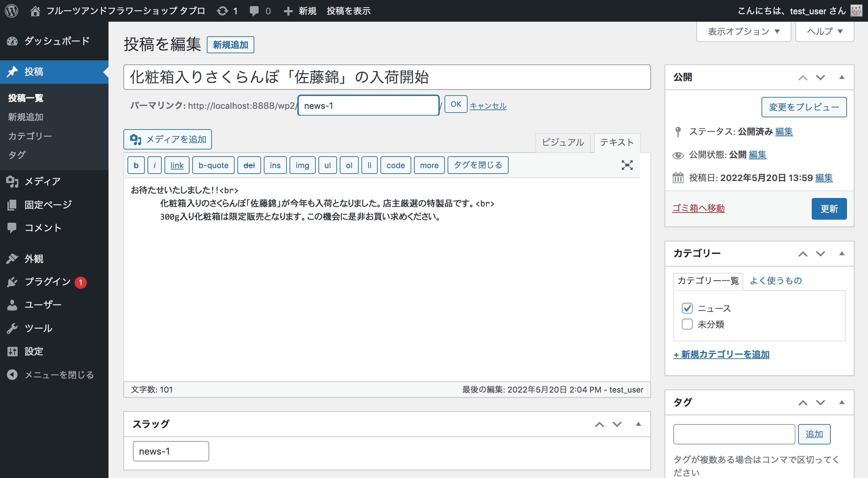Select the よく使うもの category tab

(775, 281)
